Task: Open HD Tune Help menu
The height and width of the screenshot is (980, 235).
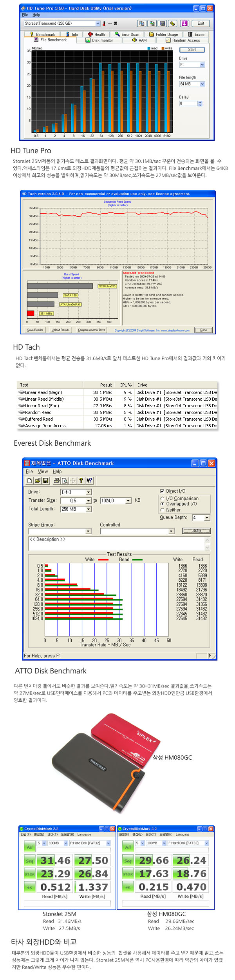Action: pyautogui.click(x=36, y=15)
